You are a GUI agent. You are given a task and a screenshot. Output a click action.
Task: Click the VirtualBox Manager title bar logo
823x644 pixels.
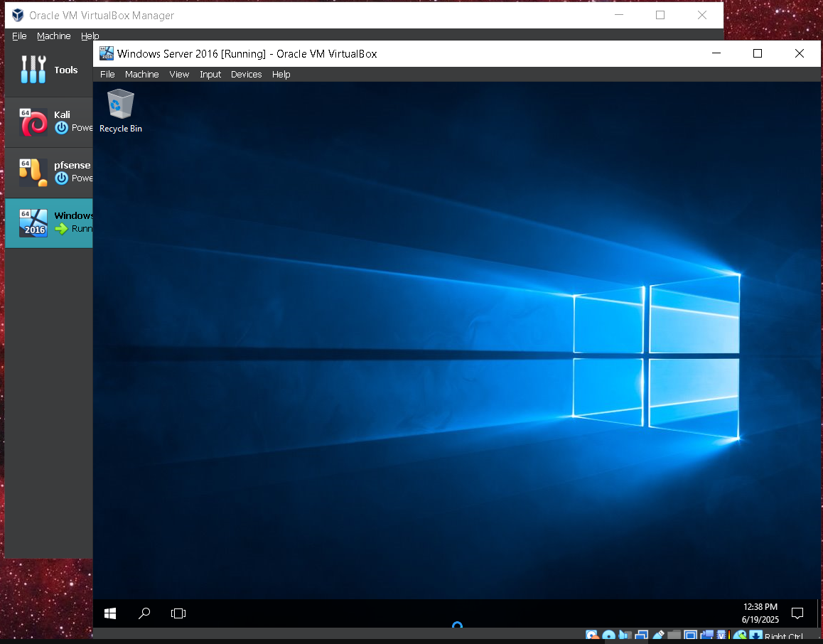(18, 15)
